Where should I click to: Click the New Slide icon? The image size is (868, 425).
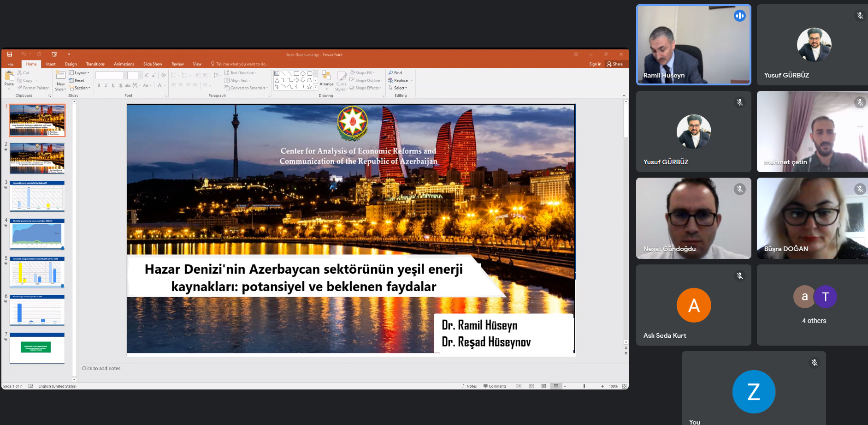(60, 76)
